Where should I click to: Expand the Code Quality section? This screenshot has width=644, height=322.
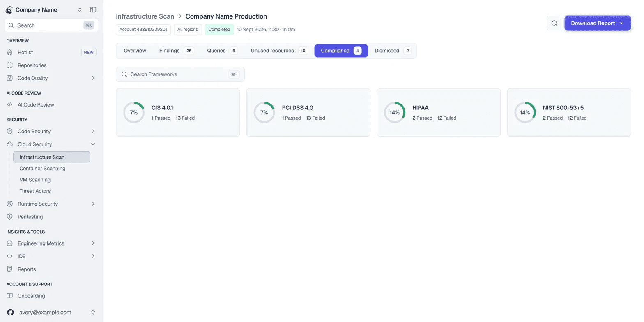(x=51, y=78)
